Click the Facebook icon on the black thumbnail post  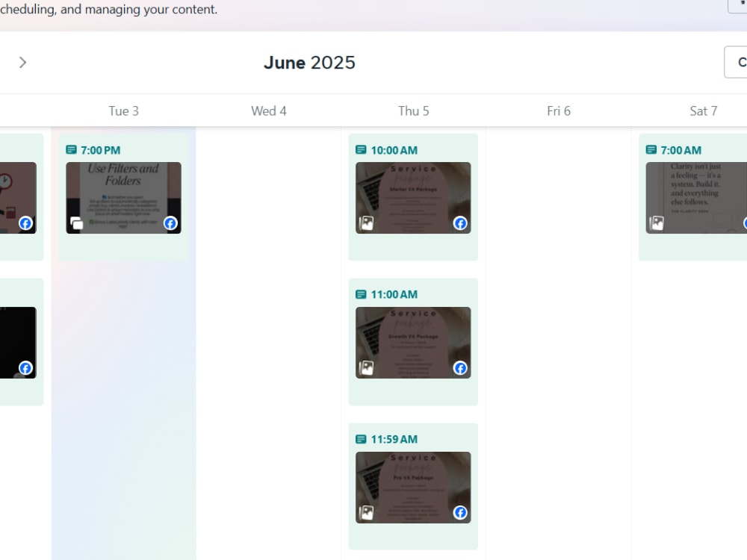coord(25,367)
